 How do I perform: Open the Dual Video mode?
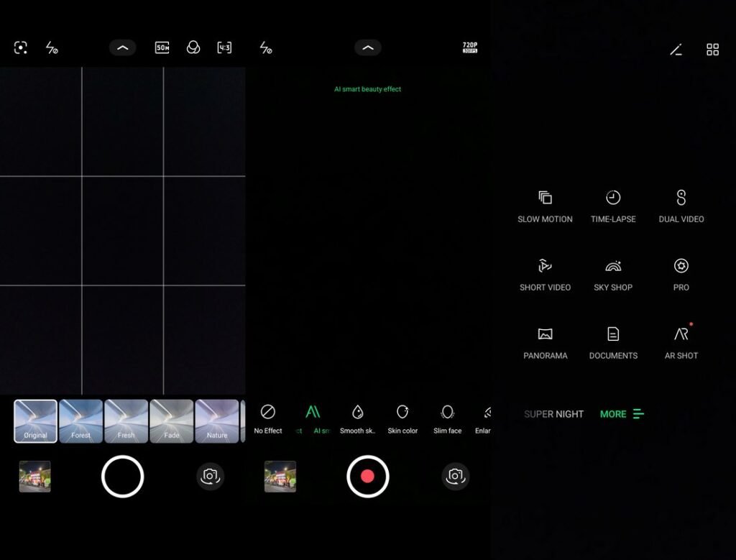pos(681,206)
